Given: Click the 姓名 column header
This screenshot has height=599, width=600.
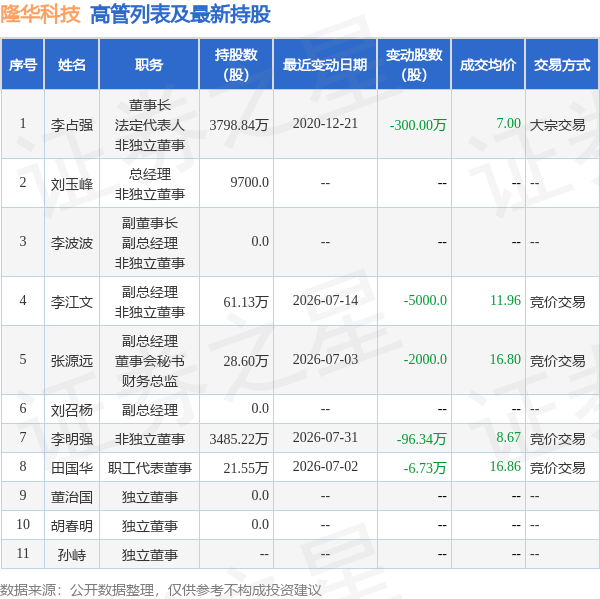Looking at the screenshot, I should [72, 64].
